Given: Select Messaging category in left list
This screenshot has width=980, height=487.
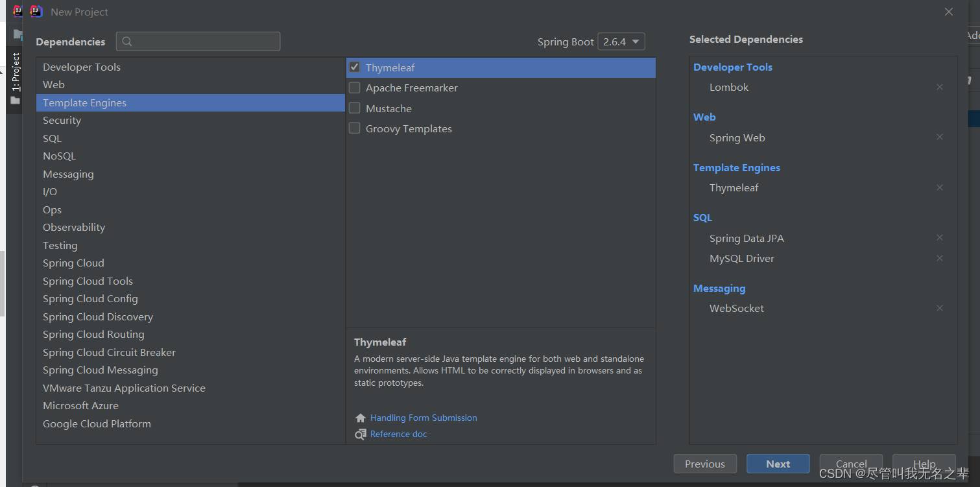Looking at the screenshot, I should click(191, 174).
